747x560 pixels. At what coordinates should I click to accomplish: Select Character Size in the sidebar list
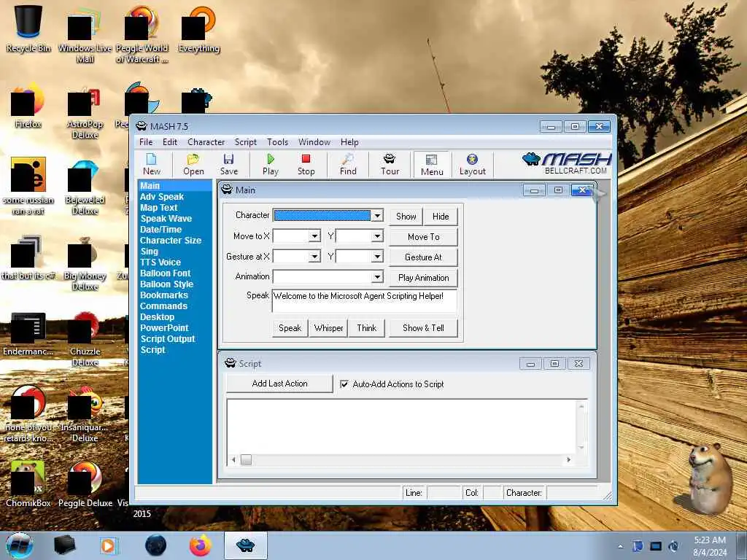(x=171, y=241)
